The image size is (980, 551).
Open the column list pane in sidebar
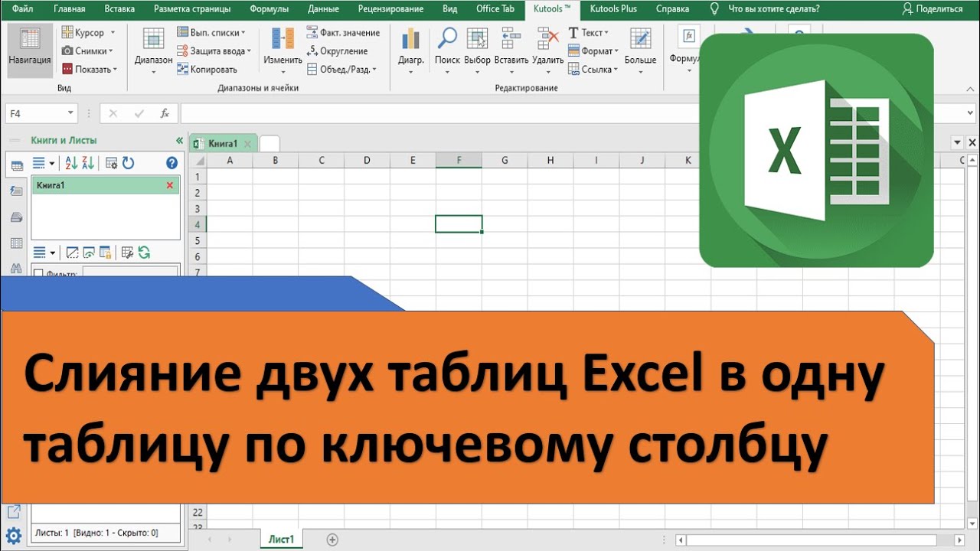[x=15, y=243]
